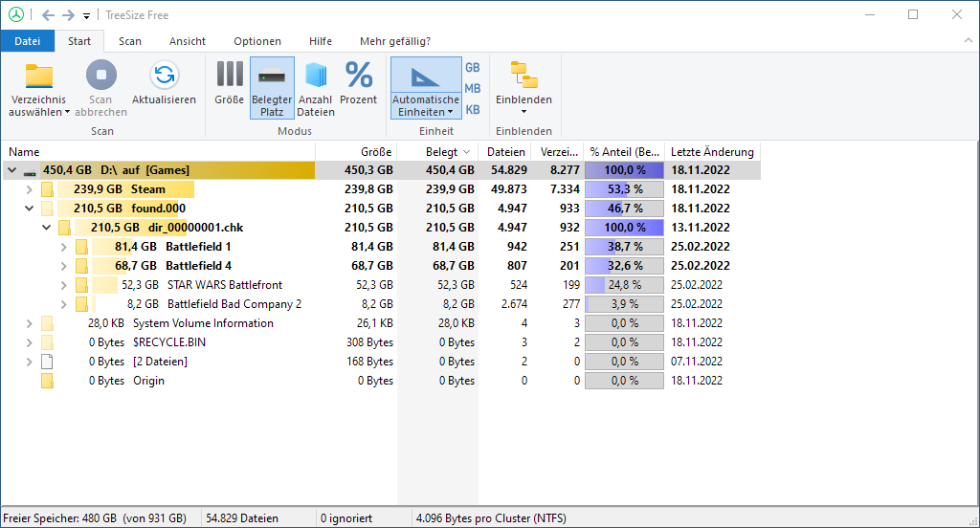Open the Mehr gefällig? tab

click(395, 41)
